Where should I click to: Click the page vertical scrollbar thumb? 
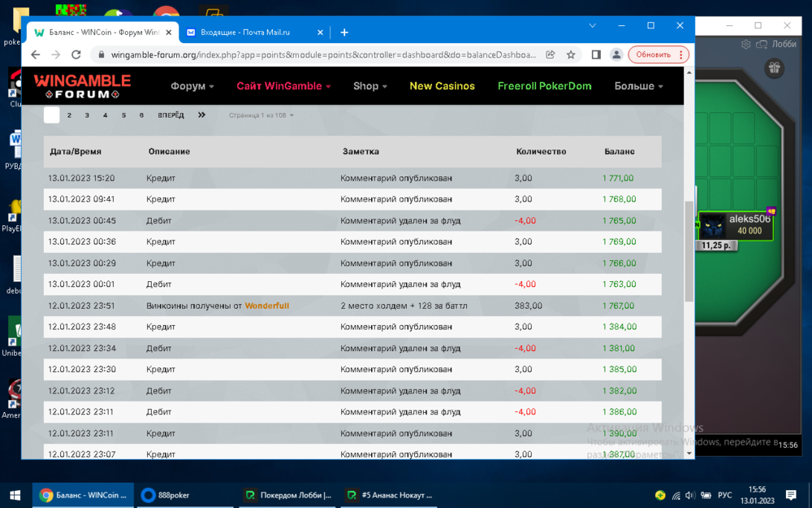click(x=689, y=252)
